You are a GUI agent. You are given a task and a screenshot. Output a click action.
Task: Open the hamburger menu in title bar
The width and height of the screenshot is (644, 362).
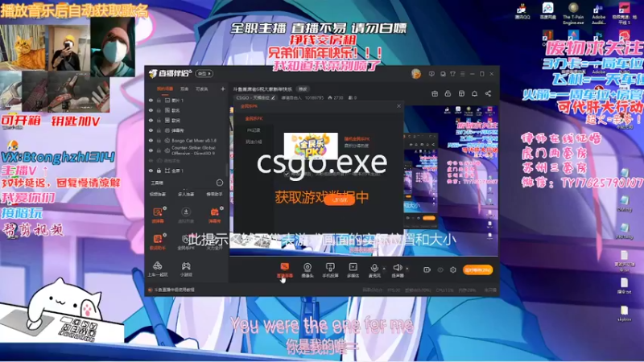click(x=462, y=74)
